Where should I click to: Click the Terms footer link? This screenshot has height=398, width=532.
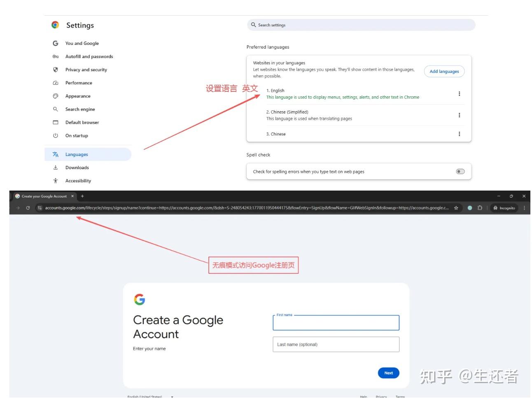(400, 396)
